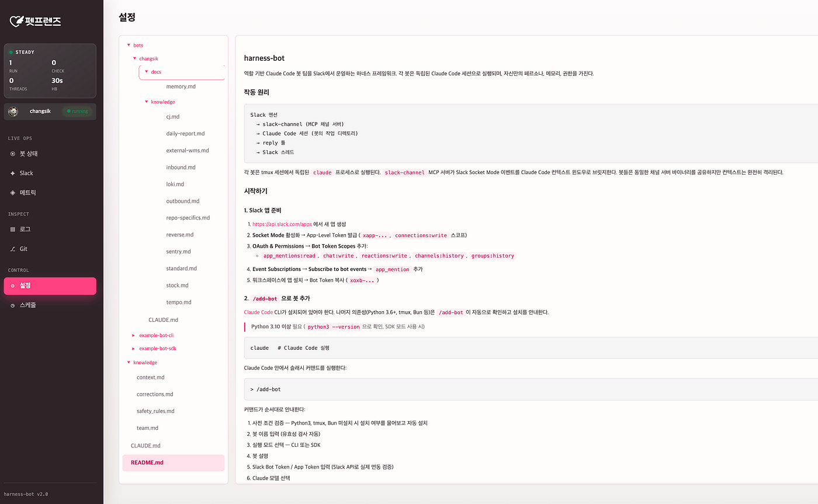Click the 작동 원리 heading

[257, 92]
